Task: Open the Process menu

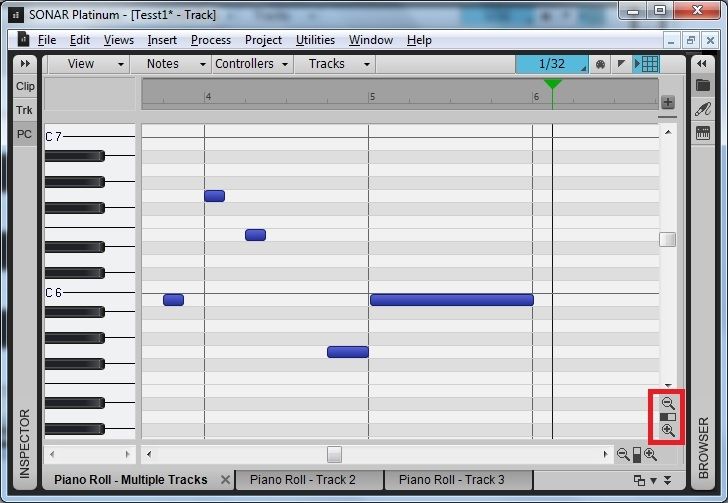Action: pyautogui.click(x=210, y=40)
